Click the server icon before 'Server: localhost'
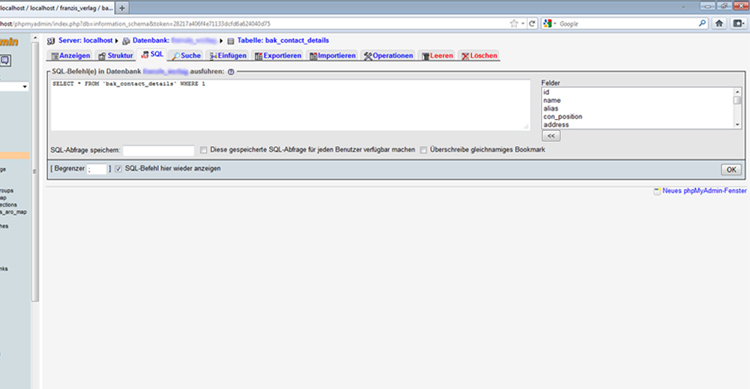This screenshot has height=389, width=750. click(51, 41)
